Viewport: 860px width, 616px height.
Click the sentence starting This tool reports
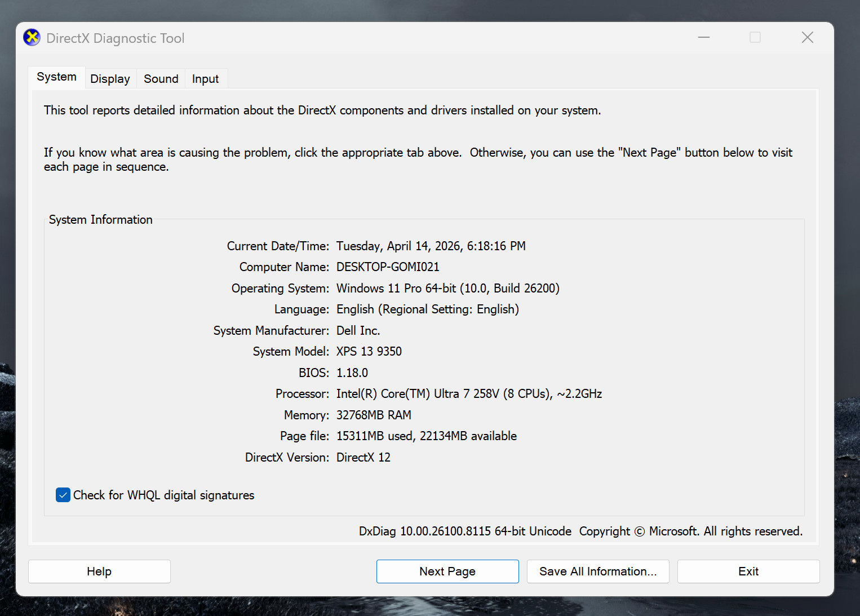322,110
